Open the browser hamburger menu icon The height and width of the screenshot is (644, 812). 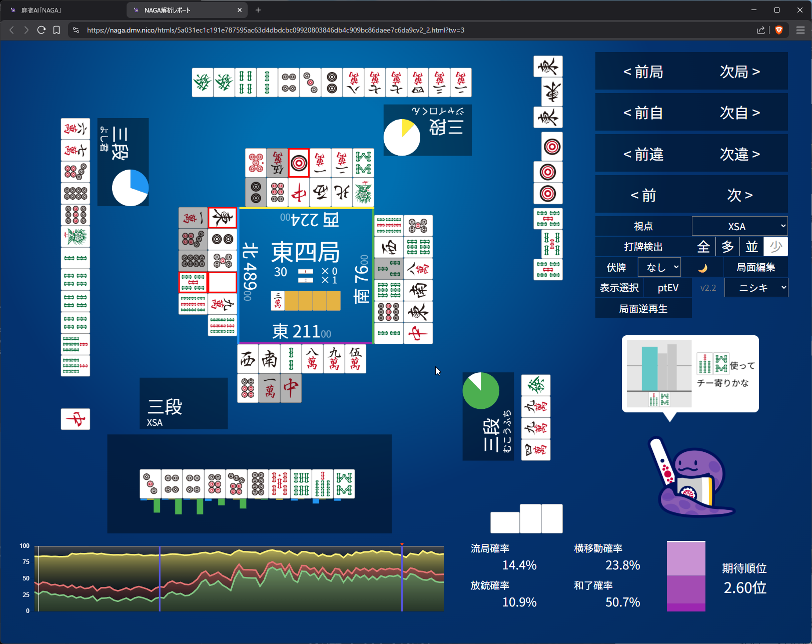tap(800, 30)
